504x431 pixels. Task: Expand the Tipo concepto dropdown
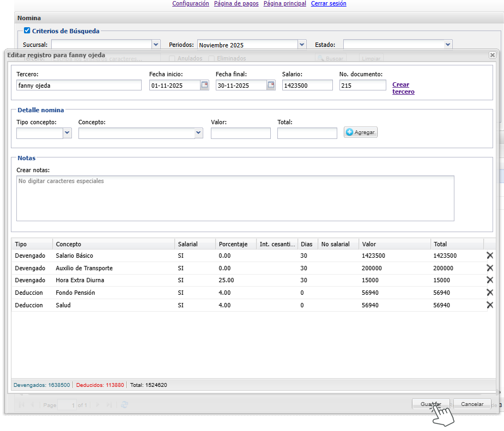(67, 133)
